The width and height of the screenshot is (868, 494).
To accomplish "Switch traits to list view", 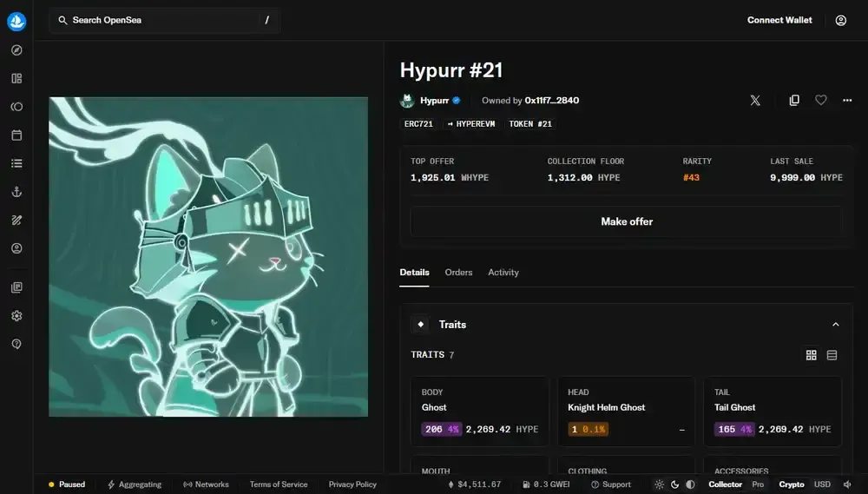I will tap(832, 355).
